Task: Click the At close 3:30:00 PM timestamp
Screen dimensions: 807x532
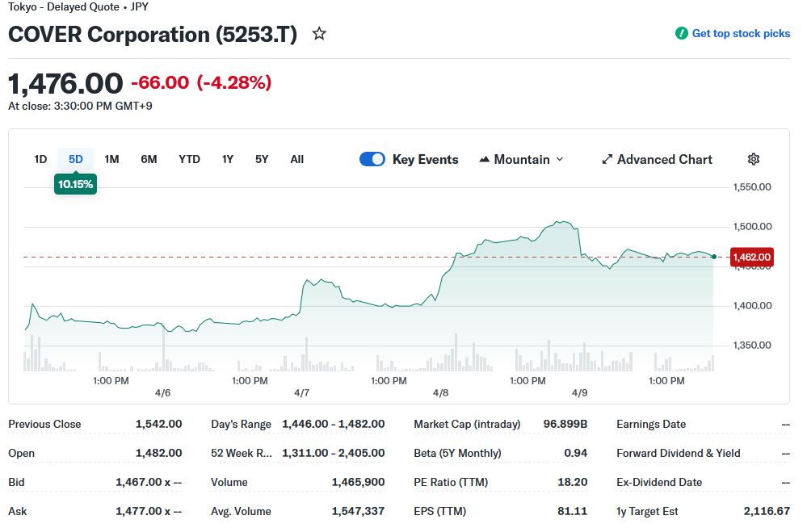Action: point(80,106)
